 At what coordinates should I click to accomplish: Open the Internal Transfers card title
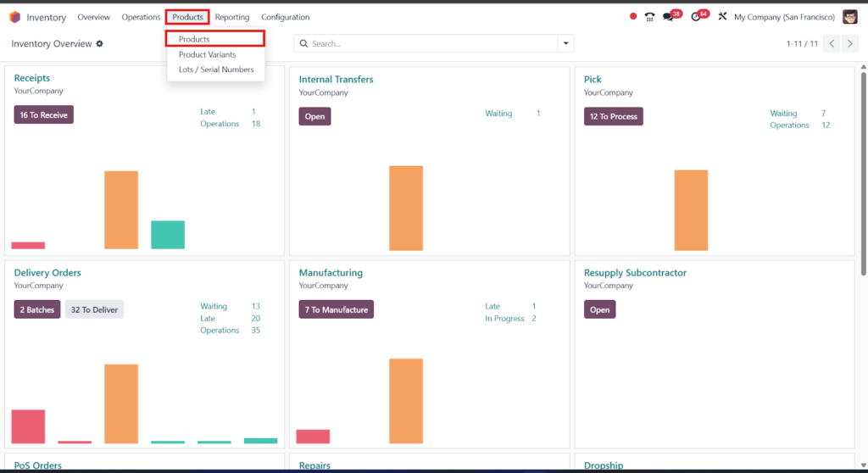point(336,79)
